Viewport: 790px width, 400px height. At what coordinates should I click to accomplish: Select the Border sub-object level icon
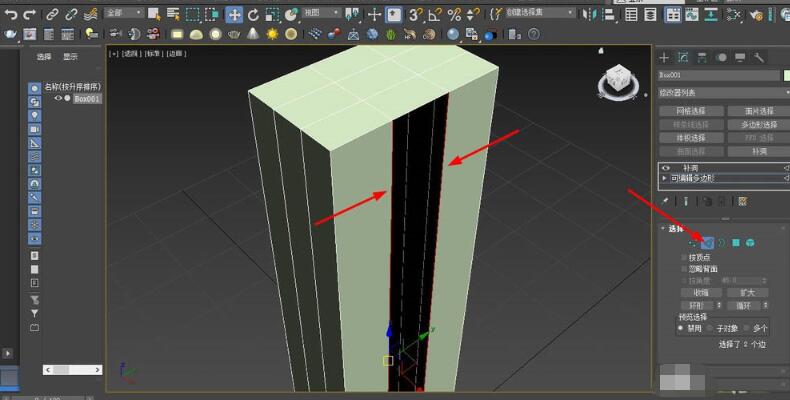pos(721,243)
